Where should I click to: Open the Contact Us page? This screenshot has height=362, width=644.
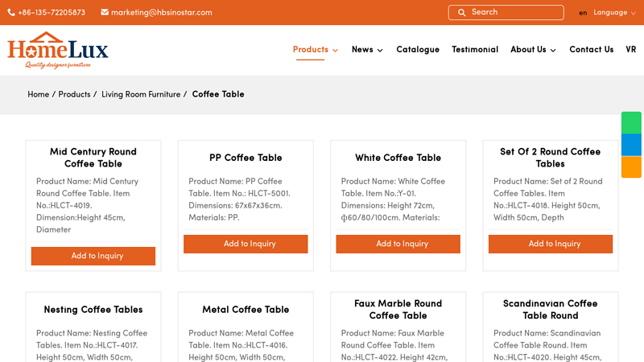592,50
